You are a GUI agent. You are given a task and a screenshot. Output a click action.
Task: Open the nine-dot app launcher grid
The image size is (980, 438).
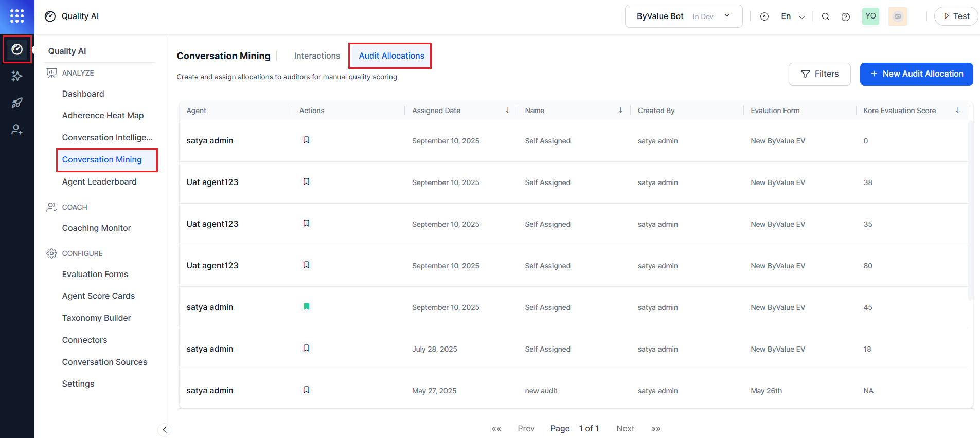click(17, 16)
